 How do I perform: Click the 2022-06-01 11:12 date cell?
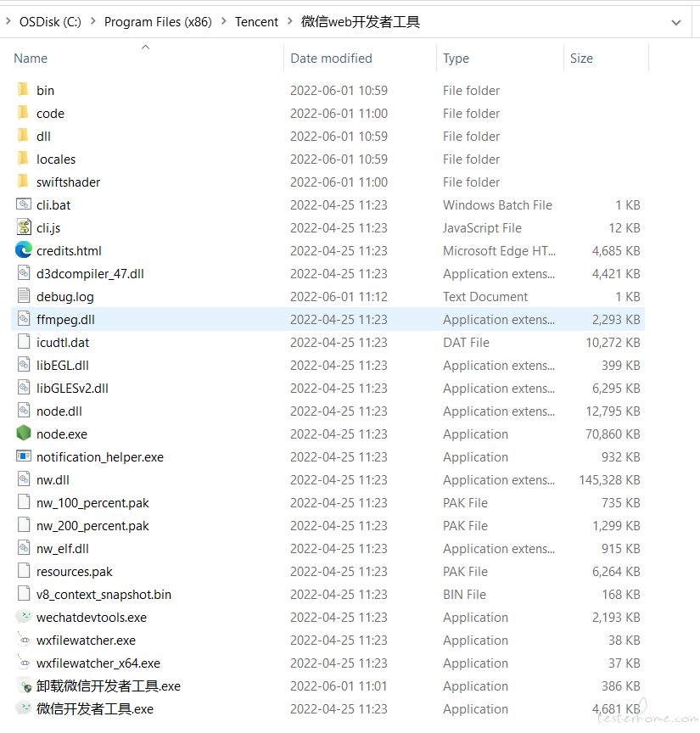click(339, 297)
